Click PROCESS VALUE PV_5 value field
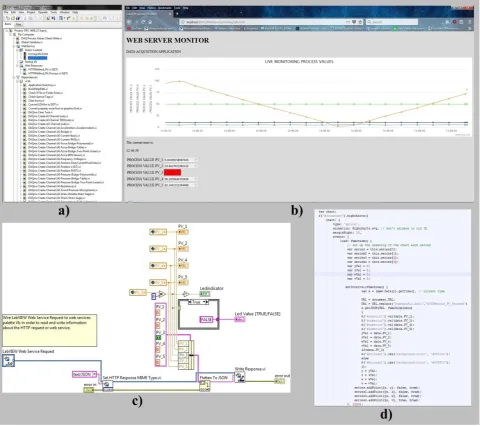Screen dimensions: 480x426 coord(180,185)
